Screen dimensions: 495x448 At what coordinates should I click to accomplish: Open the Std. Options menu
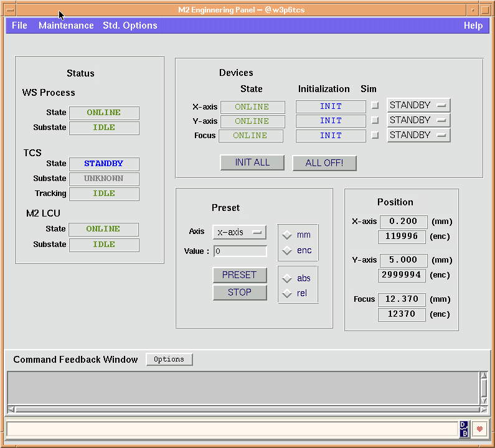click(130, 26)
